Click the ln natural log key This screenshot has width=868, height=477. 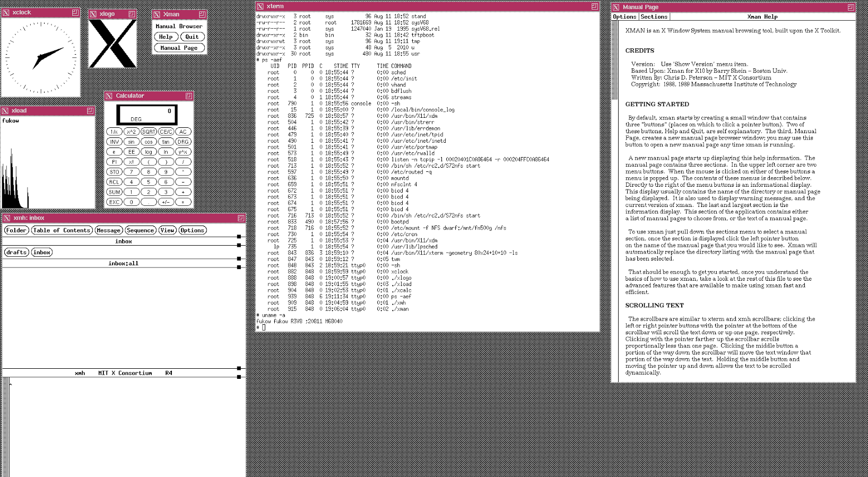(x=166, y=152)
